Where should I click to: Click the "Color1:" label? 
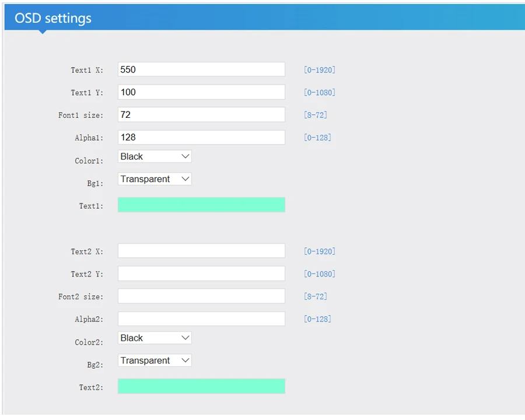pyautogui.click(x=89, y=161)
